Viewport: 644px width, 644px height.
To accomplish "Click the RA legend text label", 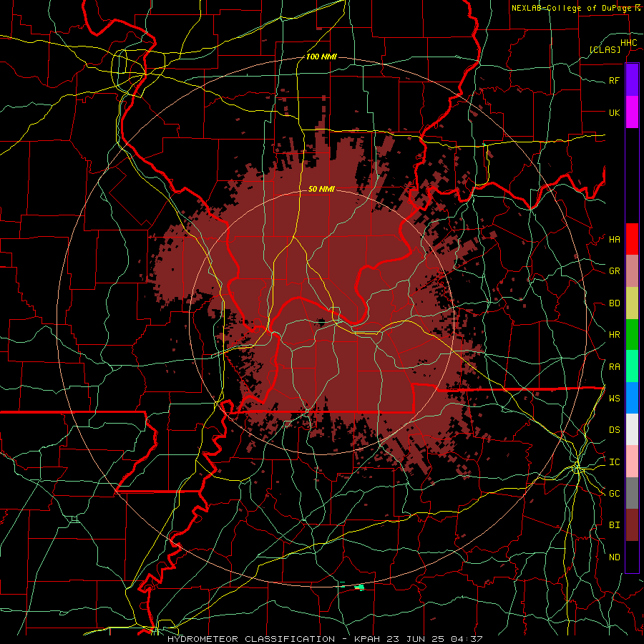I will click(615, 367).
